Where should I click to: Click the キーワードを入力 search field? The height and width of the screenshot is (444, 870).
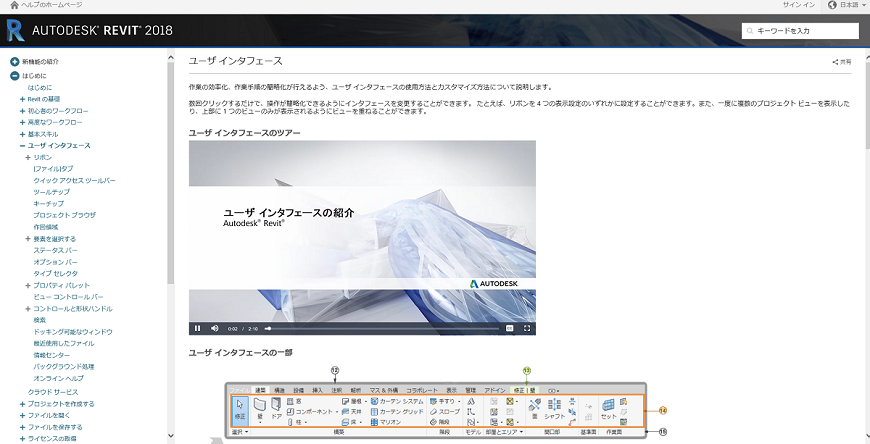point(800,31)
